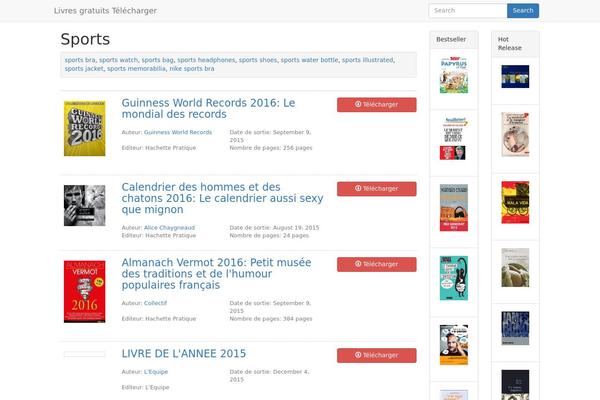Open the teal Bestseller cover with black cat
This screenshot has width=600, height=400.
point(454,278)
